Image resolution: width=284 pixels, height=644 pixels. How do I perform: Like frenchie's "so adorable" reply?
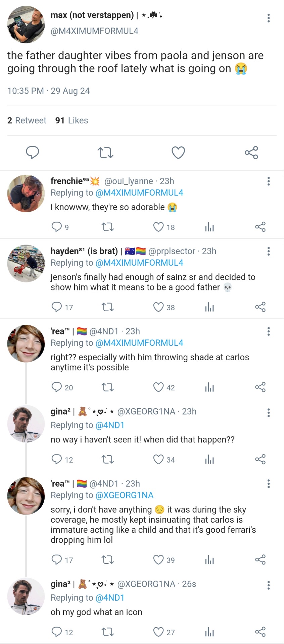pyautogui.click(x=158, y=227)
